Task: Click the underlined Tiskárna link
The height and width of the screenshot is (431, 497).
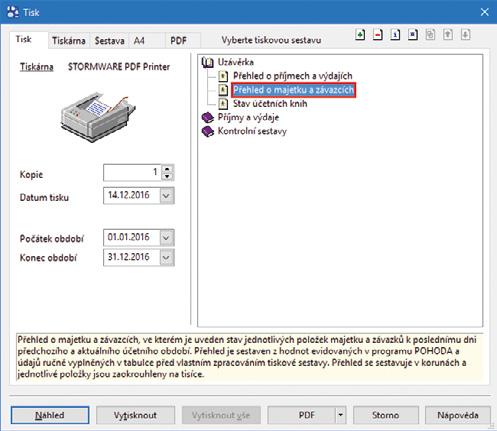Action: point(37,67)
